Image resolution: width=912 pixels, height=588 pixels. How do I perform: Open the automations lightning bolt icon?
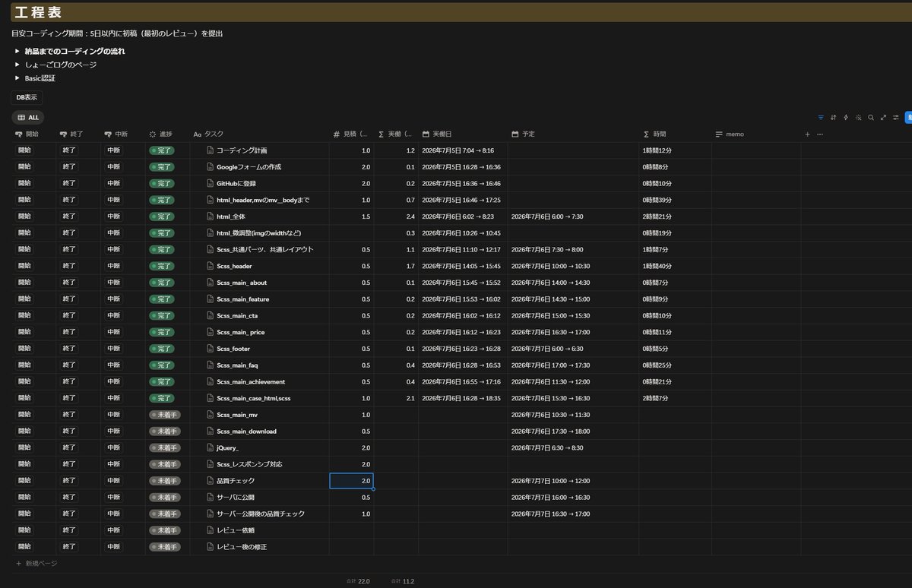[x=846, y=118]
